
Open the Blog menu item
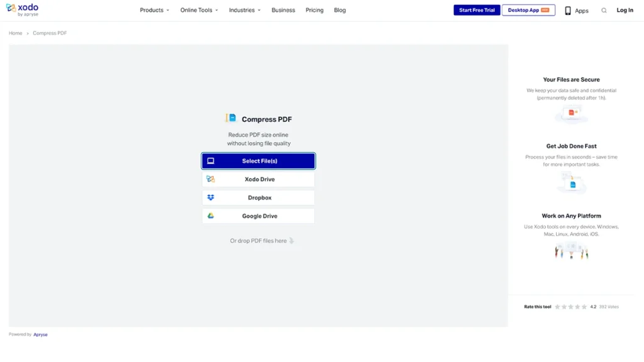point(340,10)
